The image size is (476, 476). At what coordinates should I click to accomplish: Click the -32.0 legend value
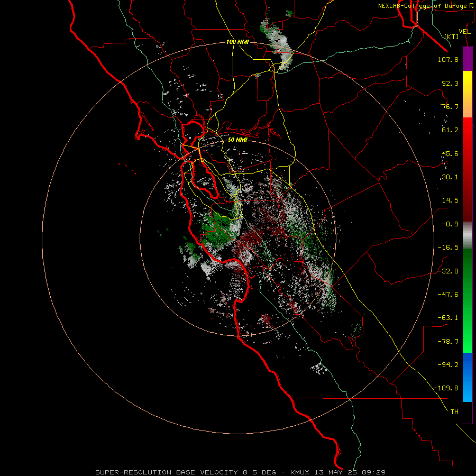[448, 271]
